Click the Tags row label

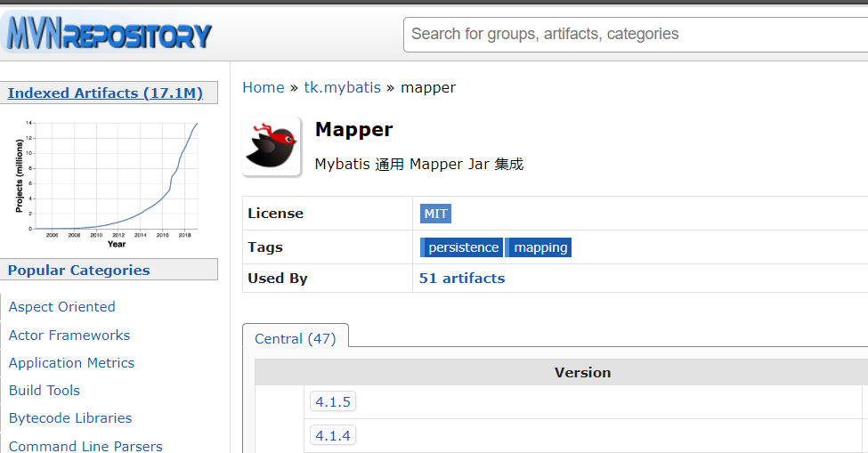[265, 247]
